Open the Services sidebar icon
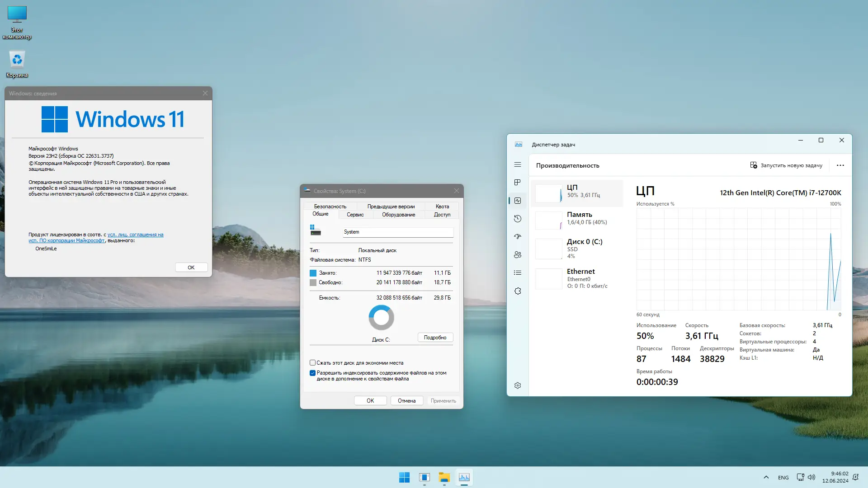 (518, 291)
